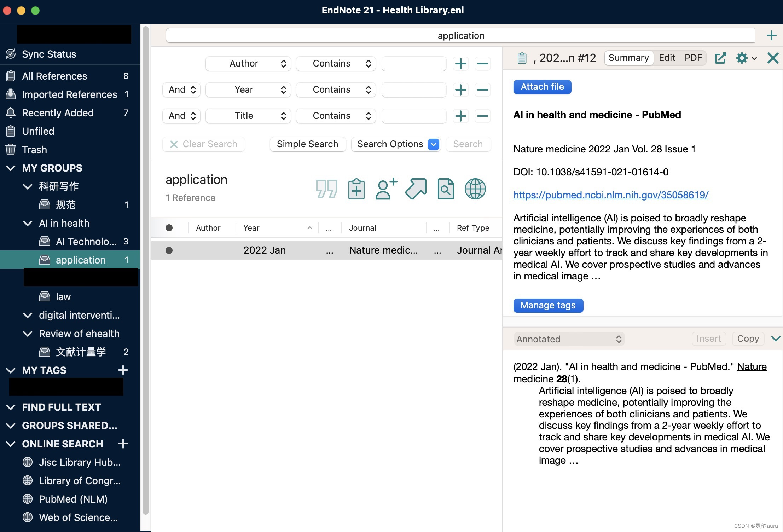783x532 pixels.
Task: Collapse the MY GROUPS section
Action: point(11,168)
